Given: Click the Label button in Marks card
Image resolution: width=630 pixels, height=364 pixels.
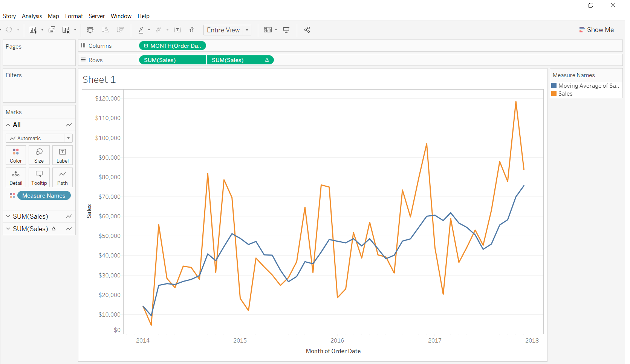Looking at the screenshot, I should 63,155.
